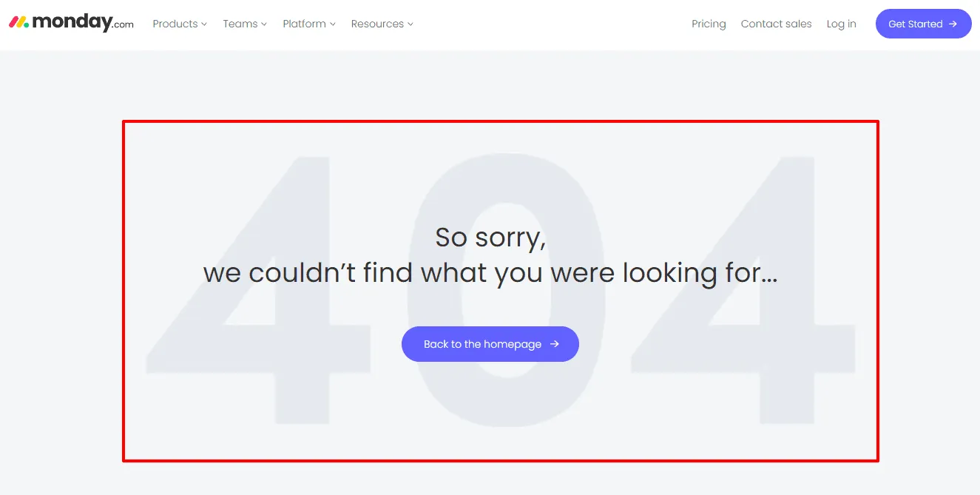Click the chevron next to Platform
The height and width of the screenshot is (495, 980).
pyautogui.click(x=333, y=24)
